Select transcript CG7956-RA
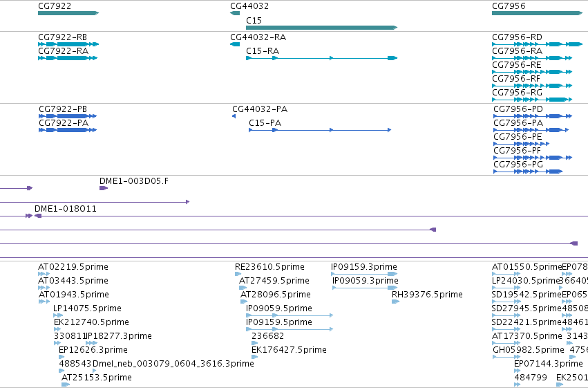The width and height of the screenshot is (588, 388). (x=532, y=58)
